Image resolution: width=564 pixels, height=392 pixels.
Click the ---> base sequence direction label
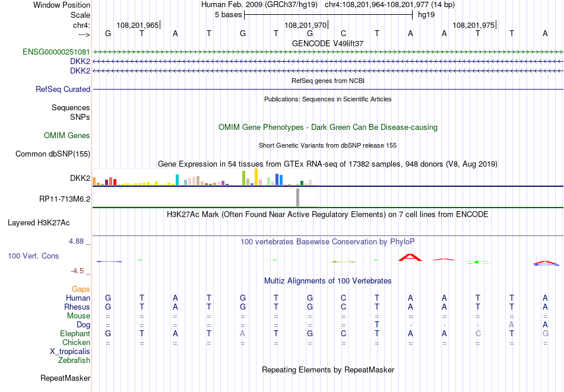click(x=84, y=34)
